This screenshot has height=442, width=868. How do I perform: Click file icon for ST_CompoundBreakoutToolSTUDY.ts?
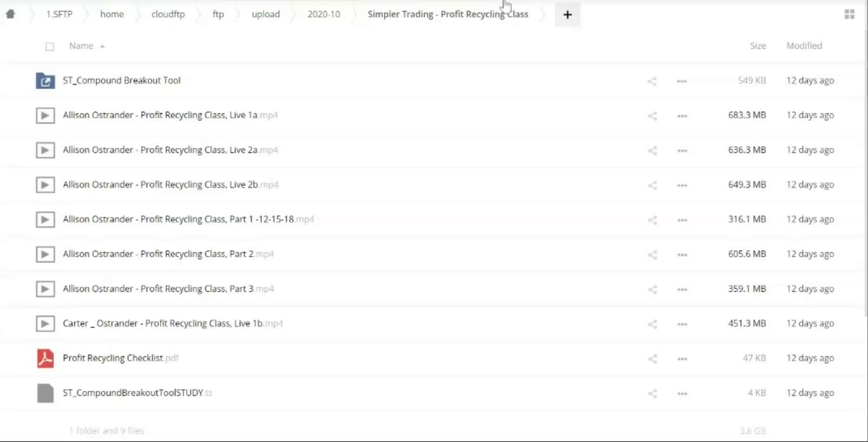coord(45,393)
